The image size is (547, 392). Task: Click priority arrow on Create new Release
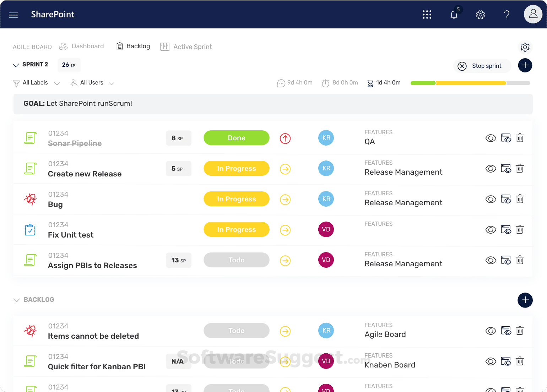click(x=285, y=169)
